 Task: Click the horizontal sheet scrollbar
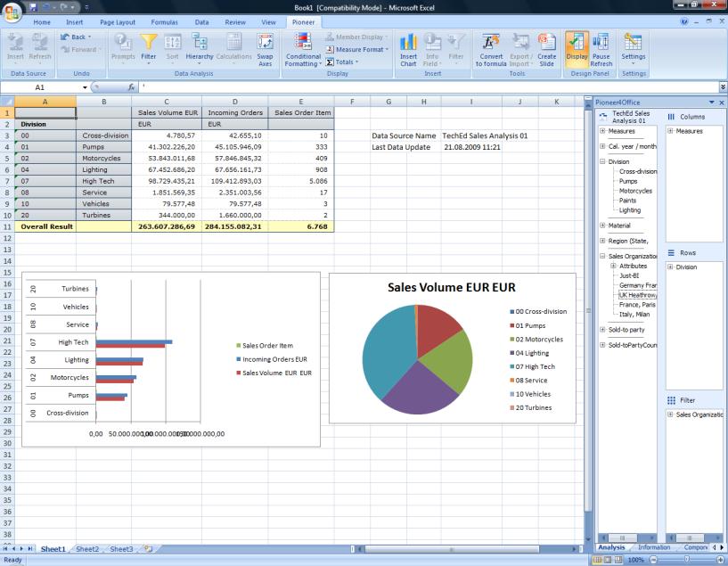(451, 549)
